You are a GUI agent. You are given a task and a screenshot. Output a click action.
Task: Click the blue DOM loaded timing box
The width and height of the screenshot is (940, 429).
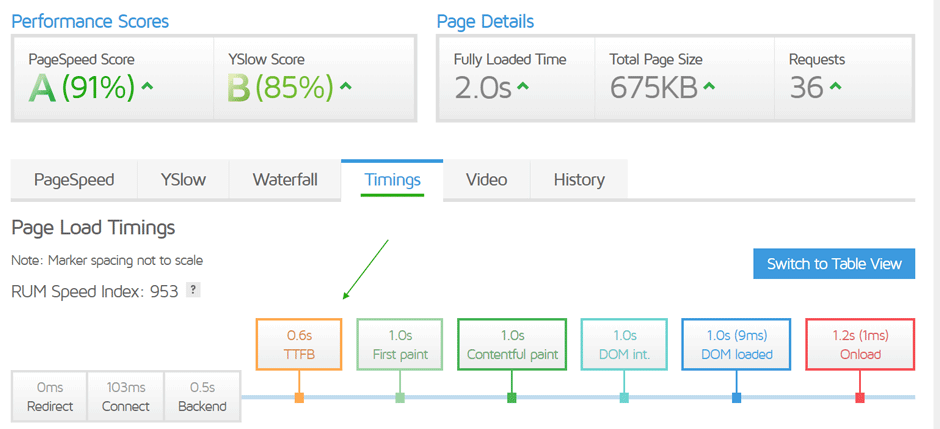click(x=736, y=345)
